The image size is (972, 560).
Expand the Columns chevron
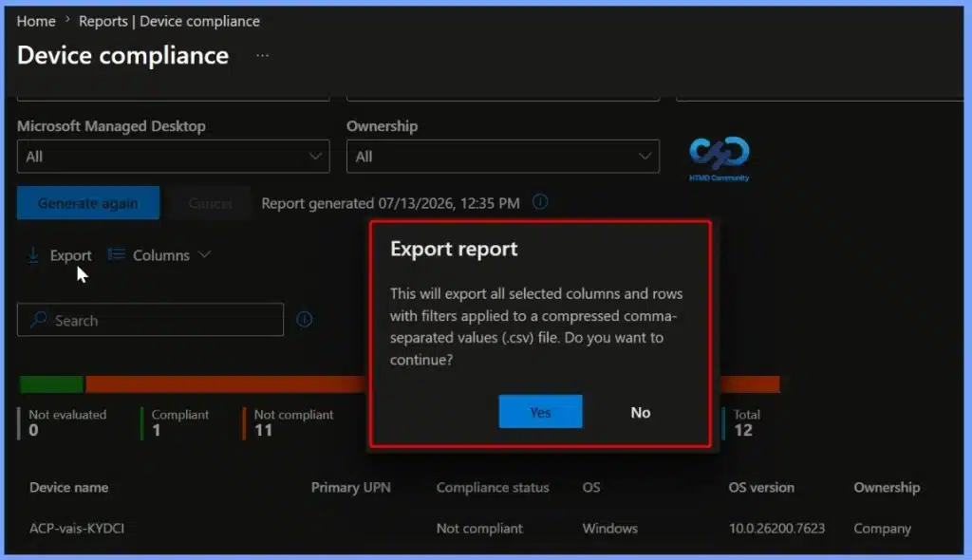click(x=205, y=254)
